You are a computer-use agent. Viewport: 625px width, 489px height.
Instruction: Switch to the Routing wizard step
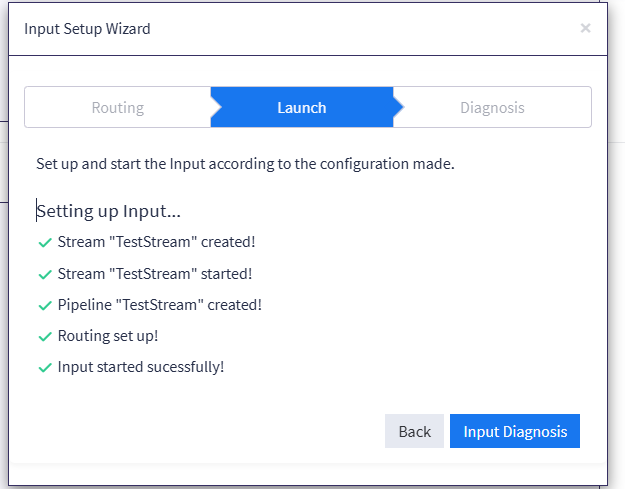tap(118, 108)
